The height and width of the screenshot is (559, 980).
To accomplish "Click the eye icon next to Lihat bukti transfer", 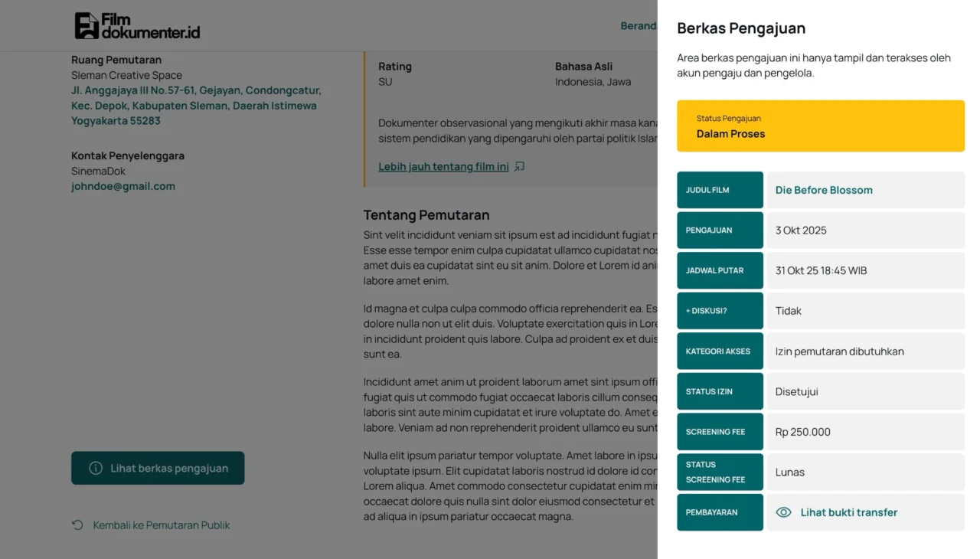I will (783, 512).
